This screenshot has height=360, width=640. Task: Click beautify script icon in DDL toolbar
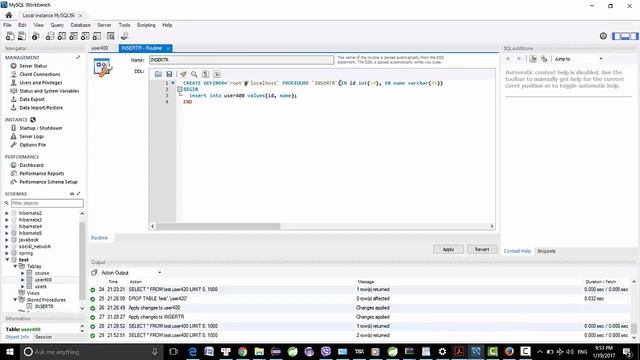tap(183, 74)
